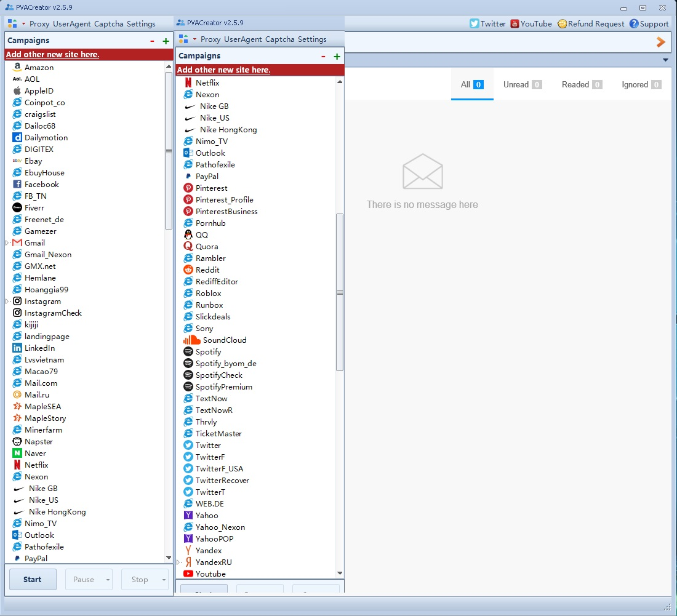Click the MapleStory leaf icon
677x616 pixels.
point(17,418)
